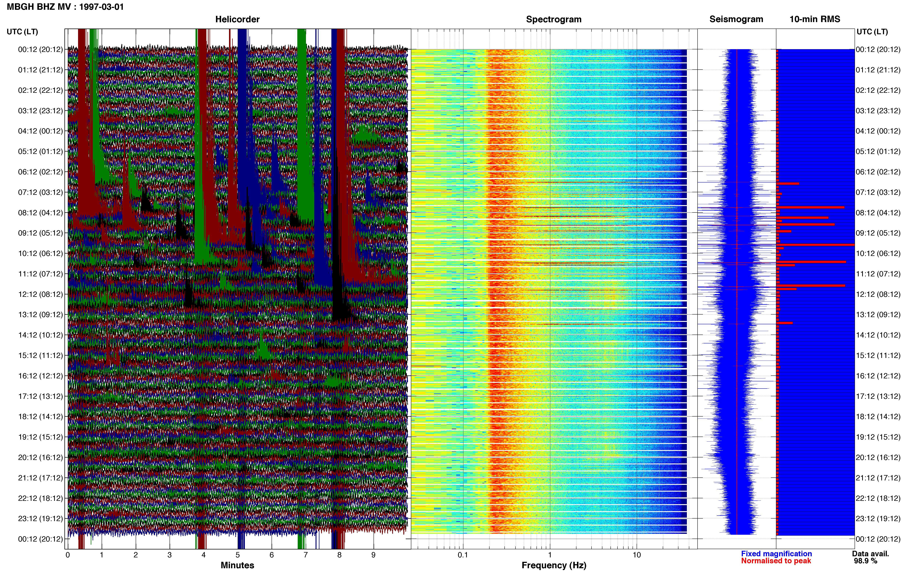The image size is (924, 578).
Task: Click the 'Minutes' axis label
Action: (237, 565)
